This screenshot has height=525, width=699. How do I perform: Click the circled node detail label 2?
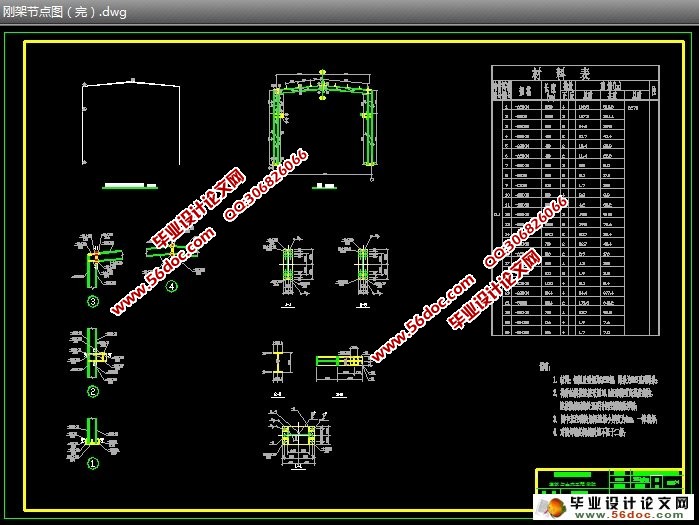coord(92,391)
